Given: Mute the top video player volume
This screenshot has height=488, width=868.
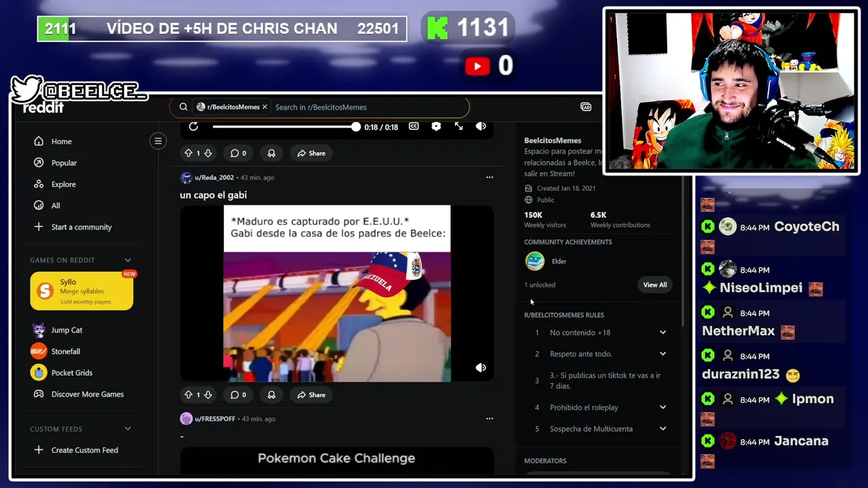Looking at the screenshot, I should coord(481,127).
